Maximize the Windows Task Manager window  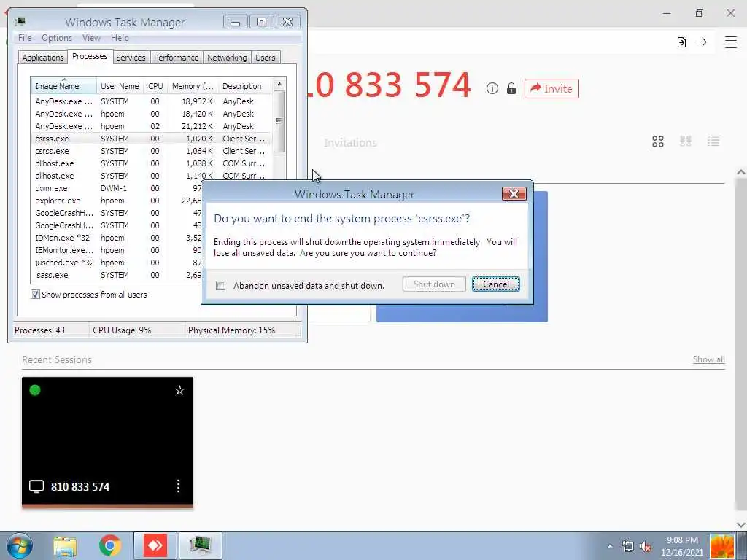[262, 22]
